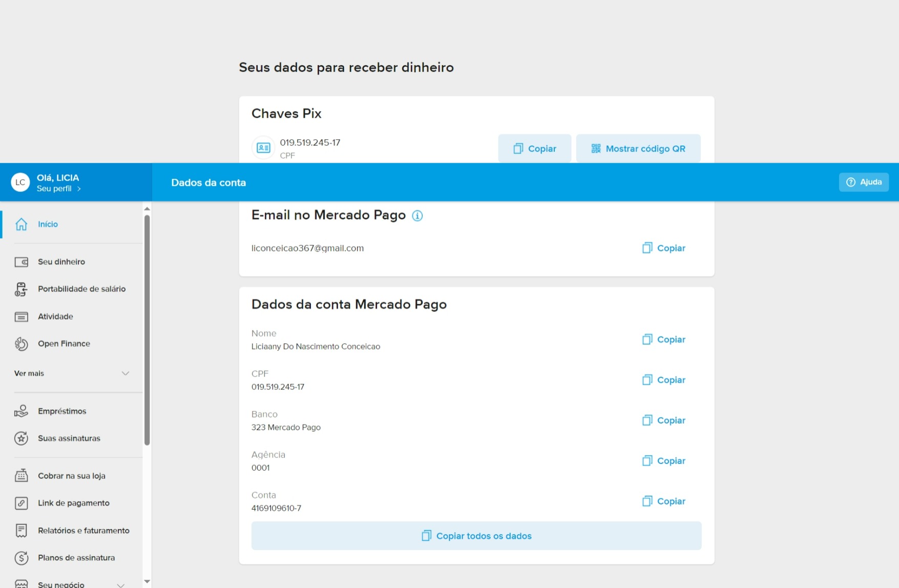Click the Open Finance icon

[x=21, y=344]
